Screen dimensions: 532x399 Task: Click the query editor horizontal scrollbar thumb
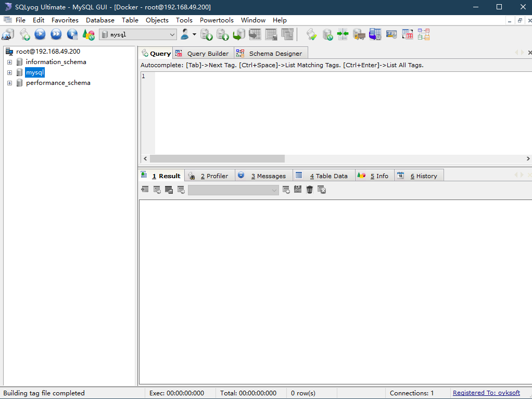point(217,158)
